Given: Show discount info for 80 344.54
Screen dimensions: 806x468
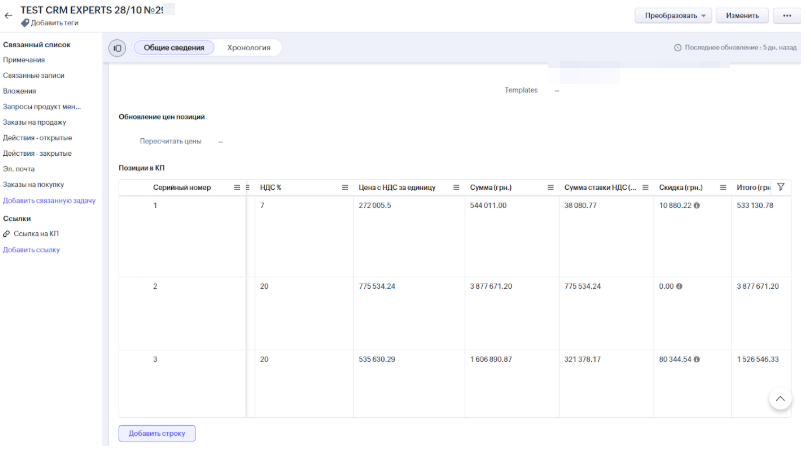Looking at the screenshot, I should pos(697,359).
